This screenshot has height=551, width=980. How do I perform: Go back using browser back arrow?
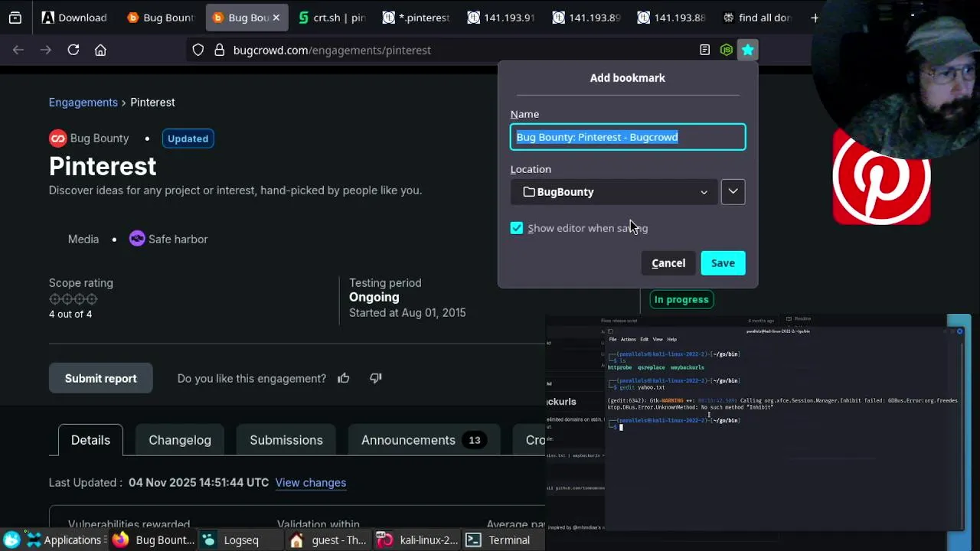pos(18,50)
